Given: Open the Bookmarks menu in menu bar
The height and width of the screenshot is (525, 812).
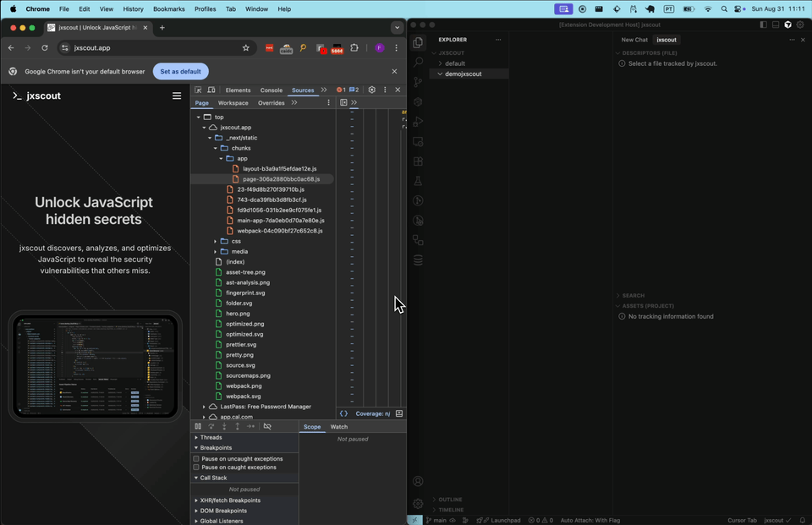Looking at the screenshot, I should (x=169, y=8).
